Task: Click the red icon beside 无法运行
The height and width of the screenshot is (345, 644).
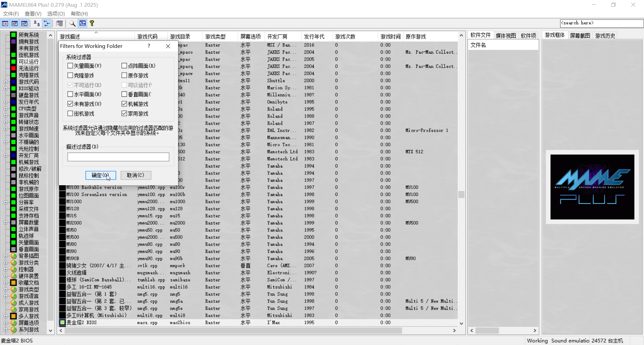Action: pos(13,68)
